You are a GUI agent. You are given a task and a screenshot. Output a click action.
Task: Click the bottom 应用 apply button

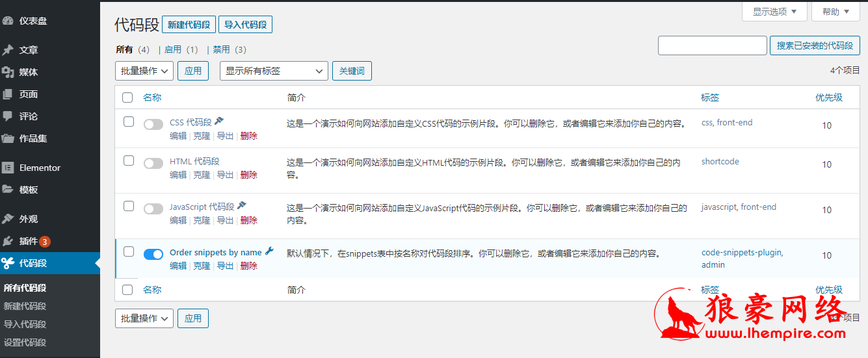click(193, 318)
